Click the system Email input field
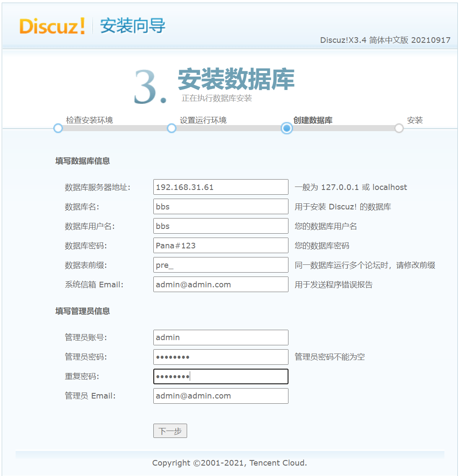 pos(220,284)
